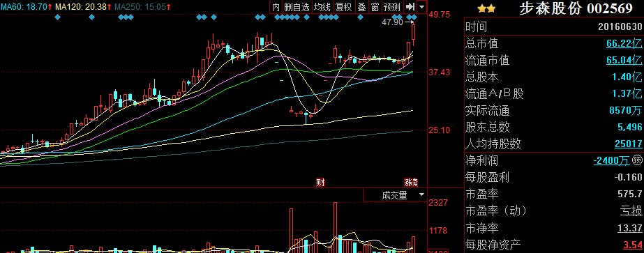Remove stock via 删自选 button

tap(297, 7)
